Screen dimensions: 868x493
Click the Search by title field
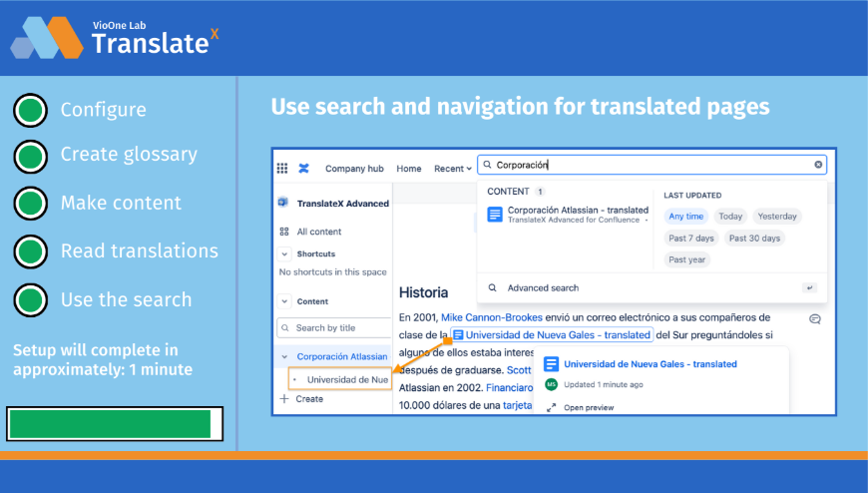(334, 328)
